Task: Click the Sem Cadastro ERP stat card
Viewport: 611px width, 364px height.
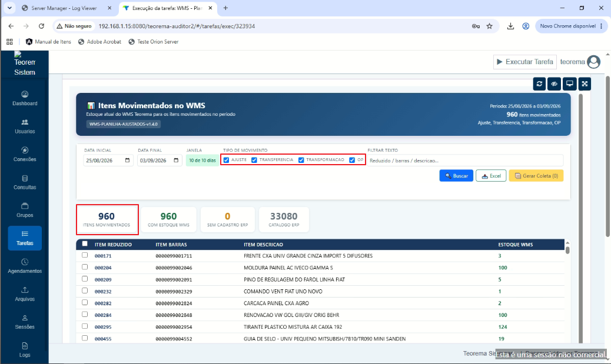Action: pyautogui.click(x=228, y=220)
